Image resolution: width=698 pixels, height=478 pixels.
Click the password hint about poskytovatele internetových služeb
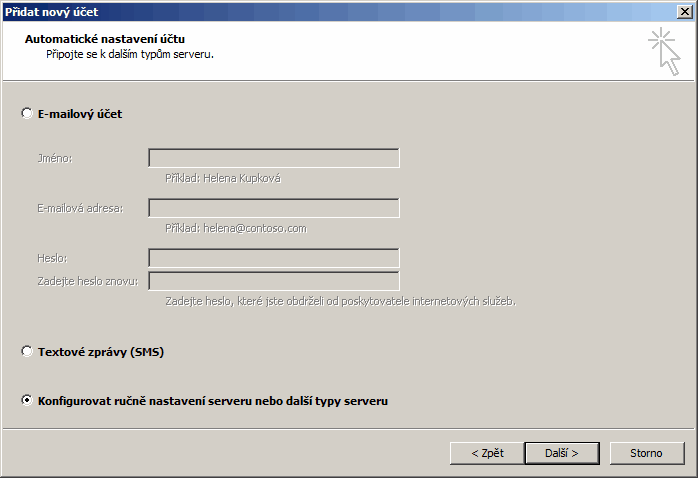pos(340,301)
